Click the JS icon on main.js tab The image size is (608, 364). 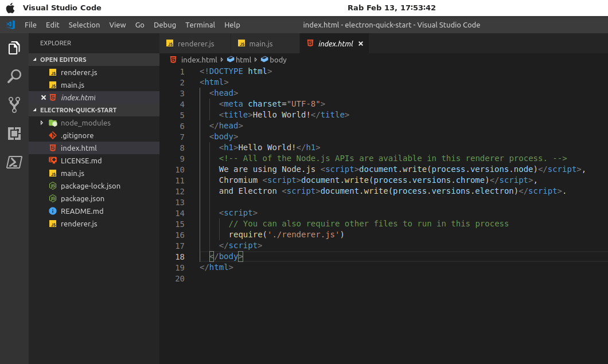tap(241, 44)
